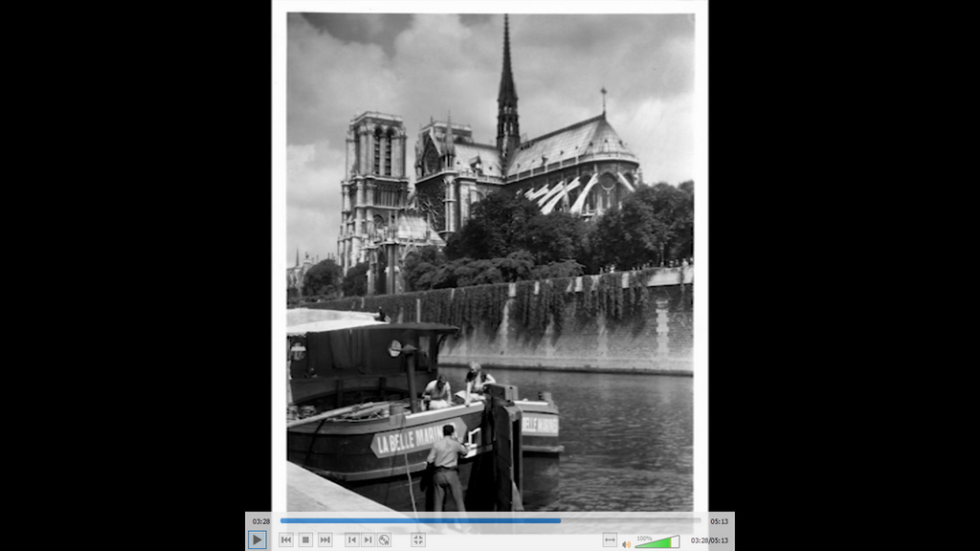This screenshot has height=551, width=980.
Task: Exit fullscreen with the shrink-arrows icon
Action: [418, 540]
